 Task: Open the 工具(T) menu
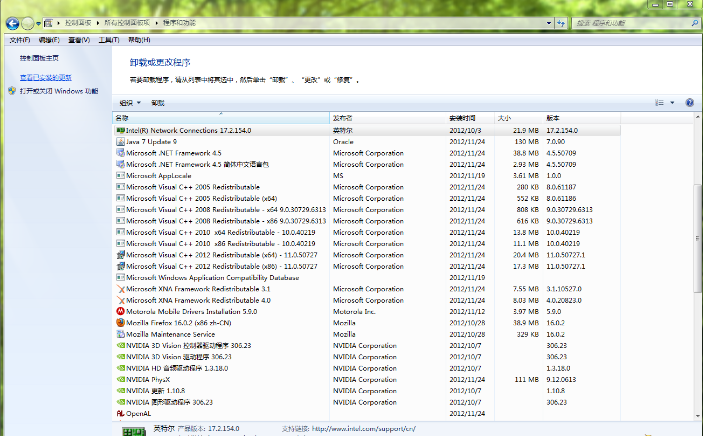pyautogui.click(x=109, y=40)
